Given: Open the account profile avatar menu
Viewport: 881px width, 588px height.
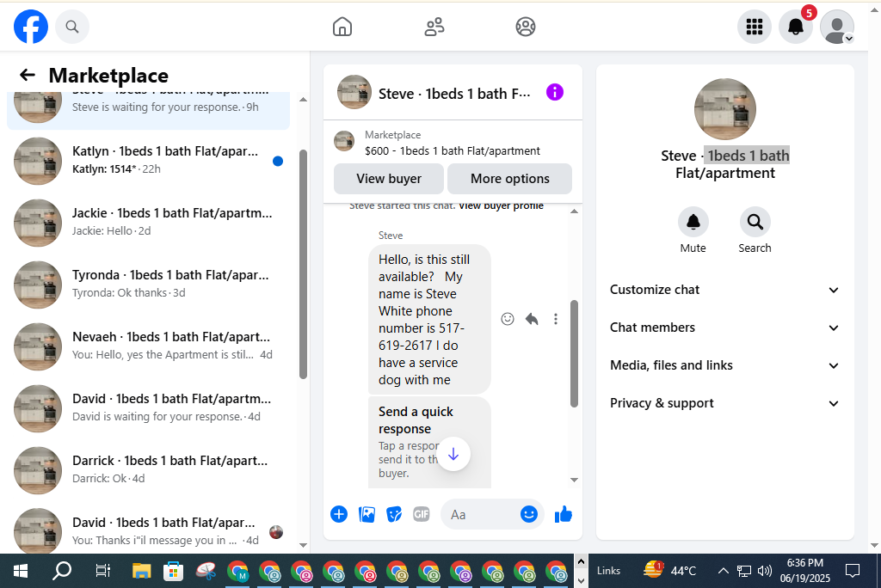Looking at the screenshot, I should pos(837,27).
